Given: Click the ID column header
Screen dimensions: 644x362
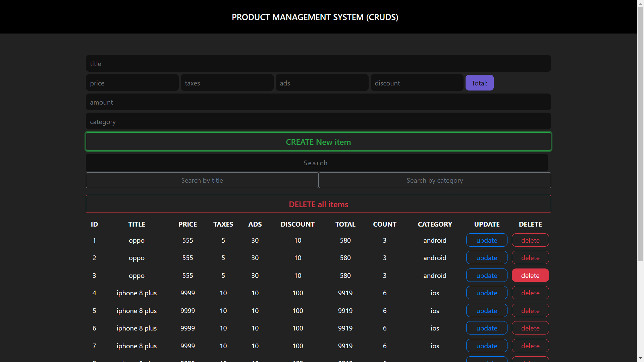Looking at the screenshot, I should (94, 224).
